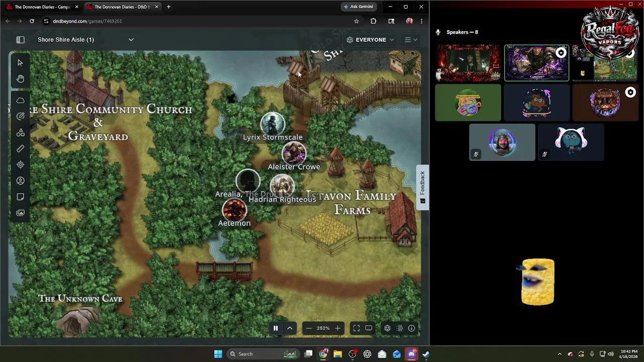Select the dark Arealia token
This screenshot has width=644, height=362.
[x=248, y=180]
